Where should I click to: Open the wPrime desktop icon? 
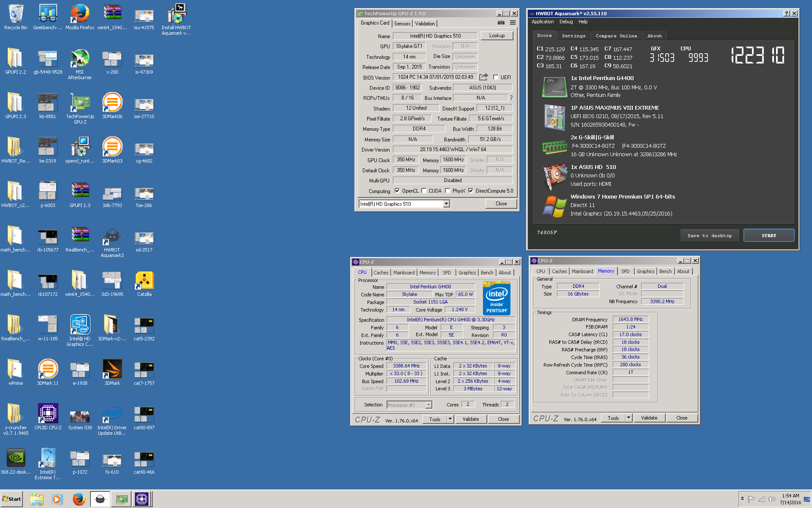click(x=16, y=373)
